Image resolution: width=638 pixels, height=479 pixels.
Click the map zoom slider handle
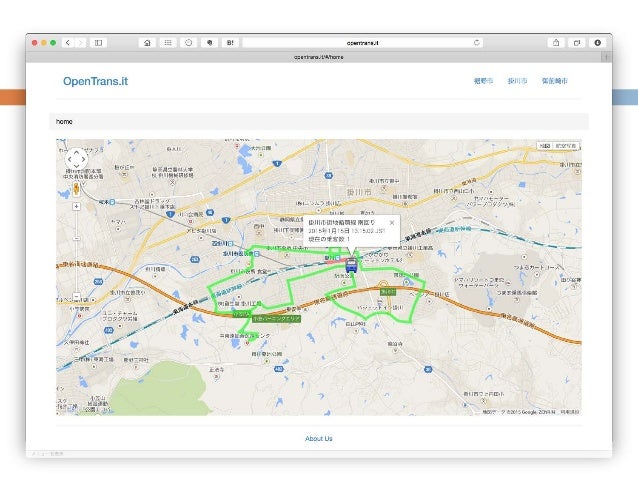pyautogui.click(x=76, y=238)
